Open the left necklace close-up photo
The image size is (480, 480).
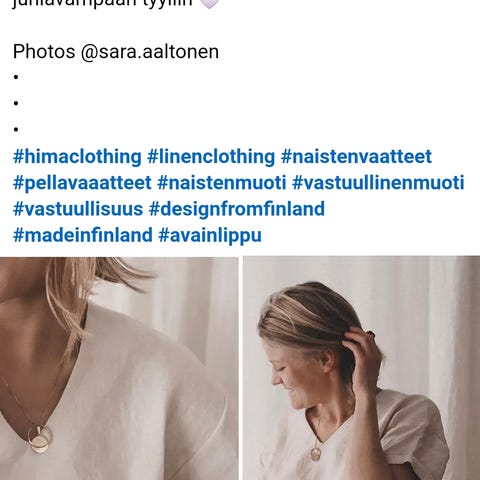(x=119, y=368)
